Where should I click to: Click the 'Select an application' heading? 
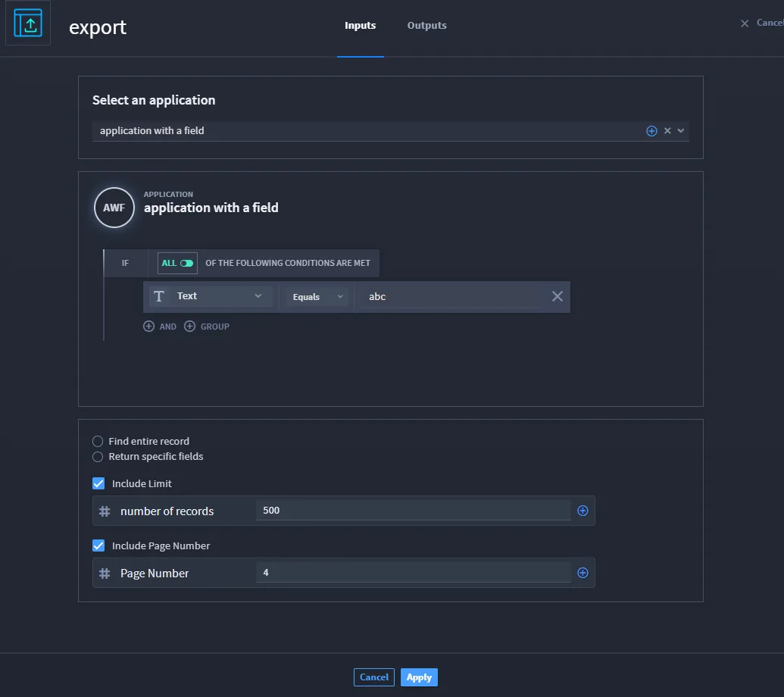point(154,100)
